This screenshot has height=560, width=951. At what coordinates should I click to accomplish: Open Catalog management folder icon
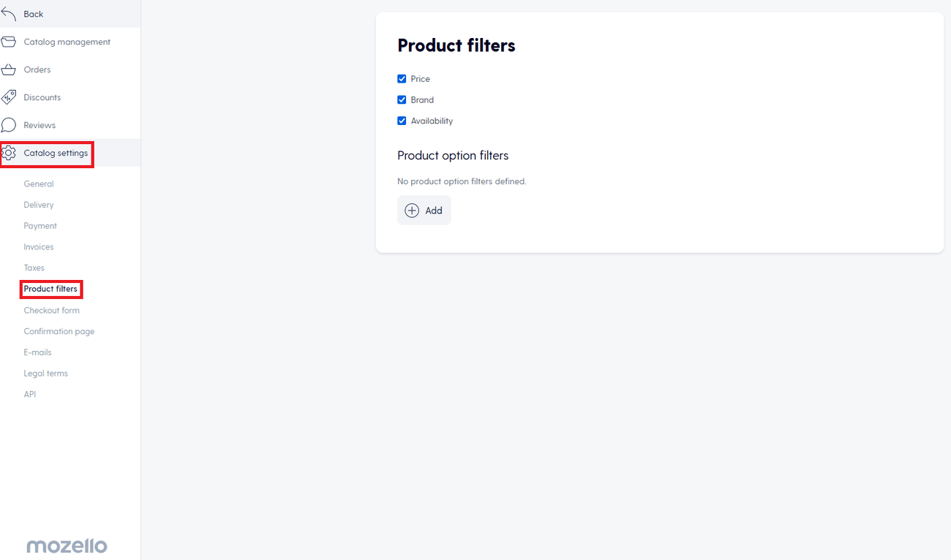pyautogui.click(x=8, y=42)
